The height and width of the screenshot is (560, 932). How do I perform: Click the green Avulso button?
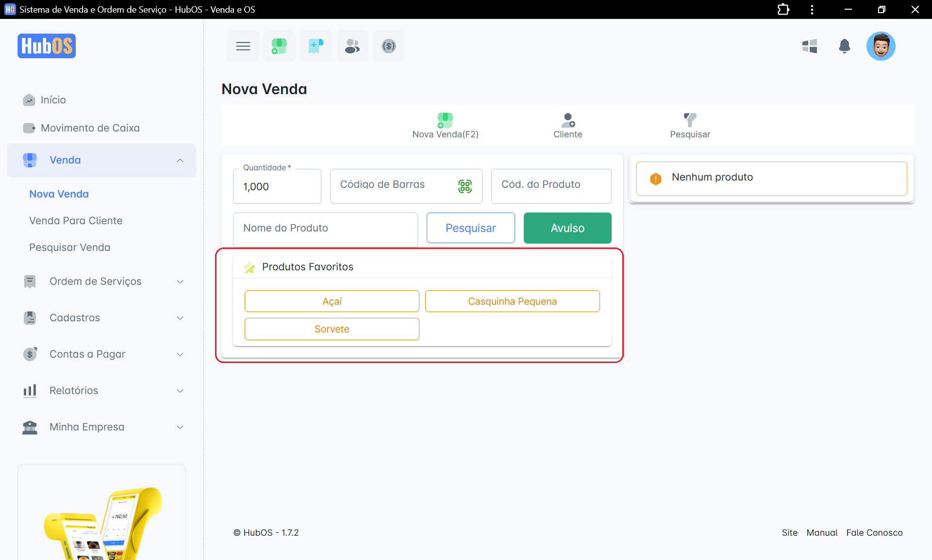(x=567, y=228)
